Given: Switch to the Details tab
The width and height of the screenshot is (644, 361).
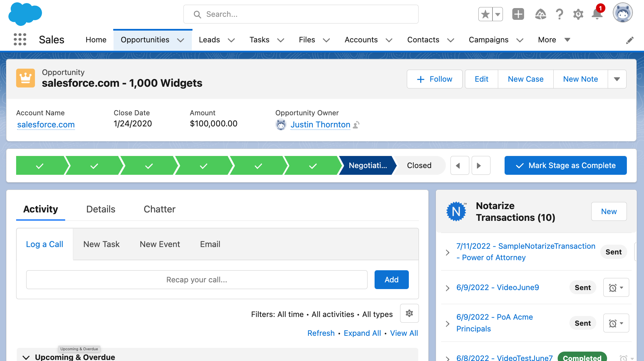Looking at the screenshot, I should click(x=100, y=209).
